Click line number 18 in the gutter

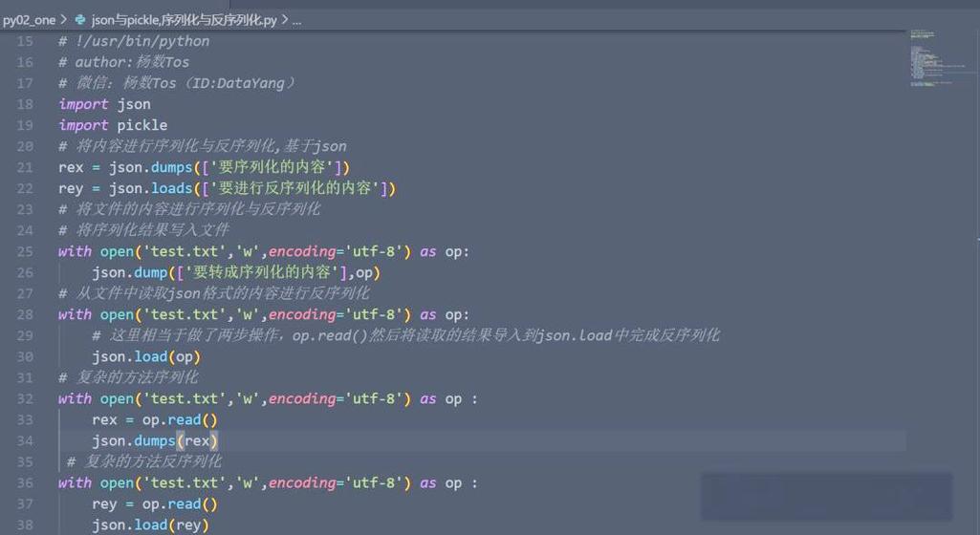25,104
